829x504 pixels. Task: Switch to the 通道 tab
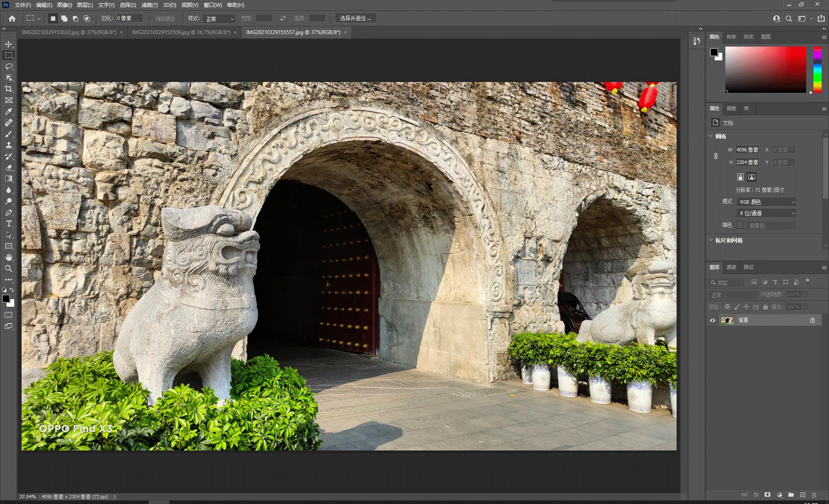(731, 267)
